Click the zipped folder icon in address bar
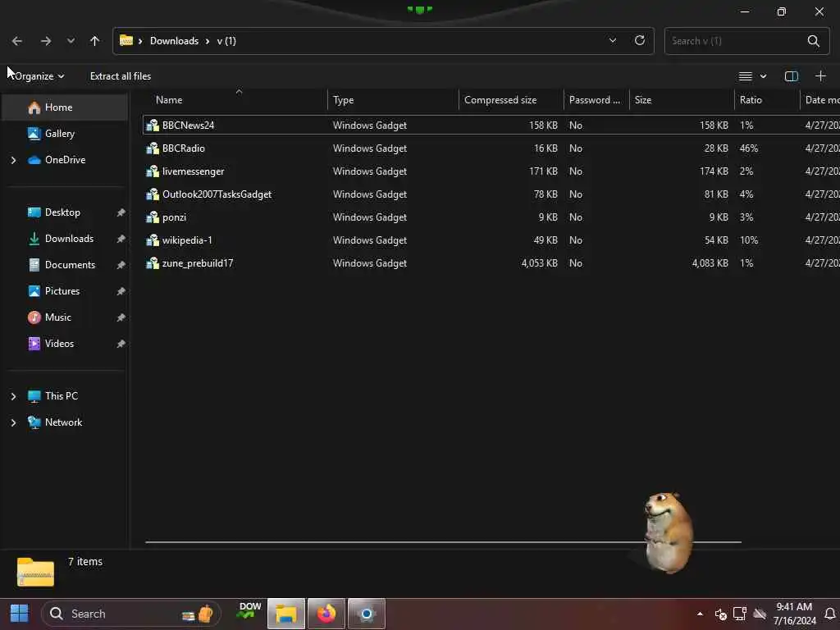Screen dimensions: 840x630 (x=126, y=41)
